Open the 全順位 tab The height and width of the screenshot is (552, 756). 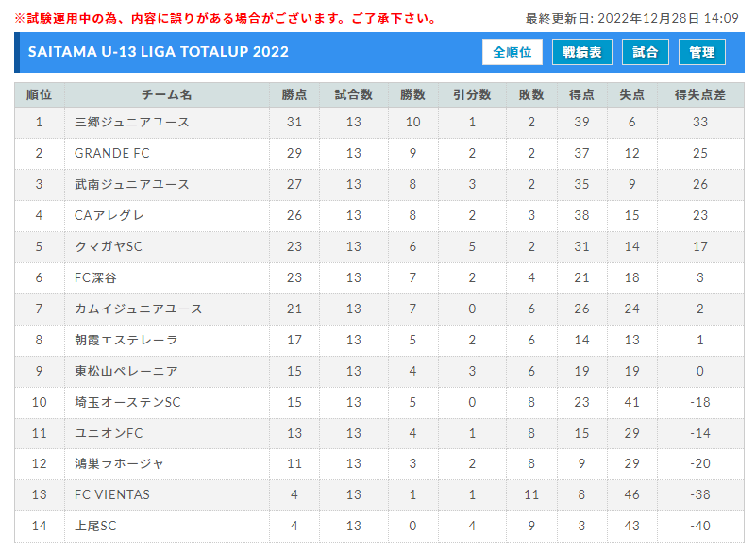coord(512,52)
